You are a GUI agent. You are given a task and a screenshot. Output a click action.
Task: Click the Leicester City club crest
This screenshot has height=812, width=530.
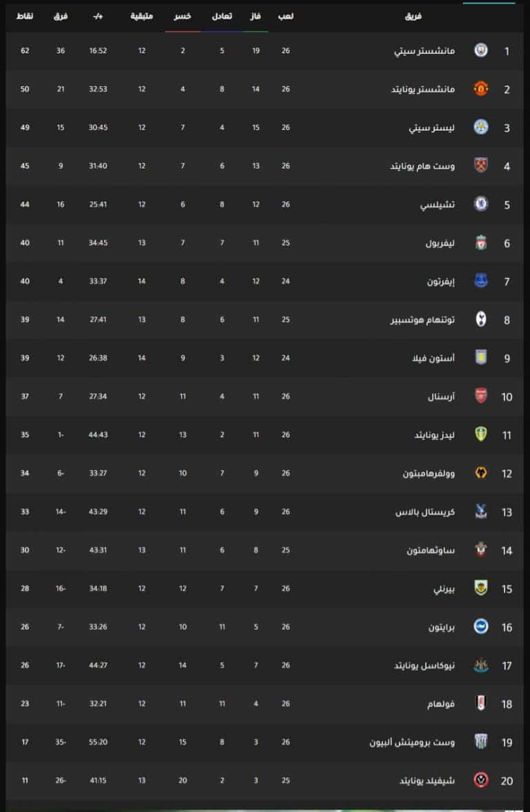pyautogui.click(x=481, y=127)
